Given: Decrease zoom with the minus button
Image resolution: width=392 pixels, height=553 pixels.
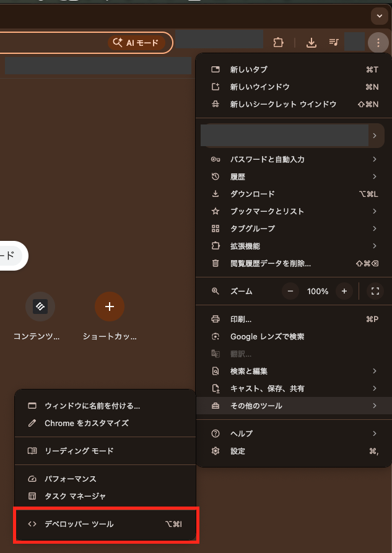Looking at the screenshot, I should [290, 291].
